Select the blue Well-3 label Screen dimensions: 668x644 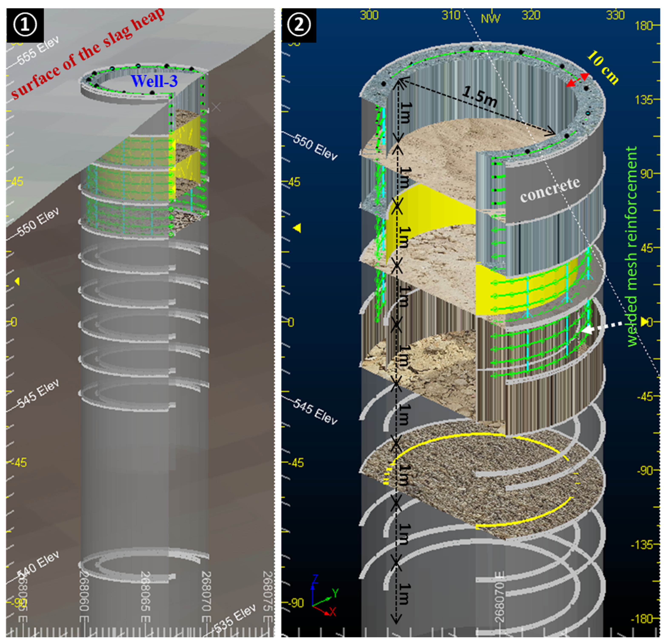[154, 81]
